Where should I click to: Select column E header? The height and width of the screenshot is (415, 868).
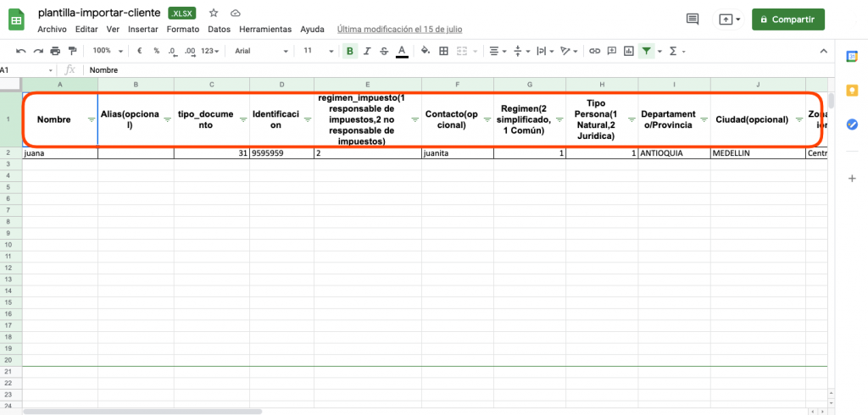coord(368,84)
